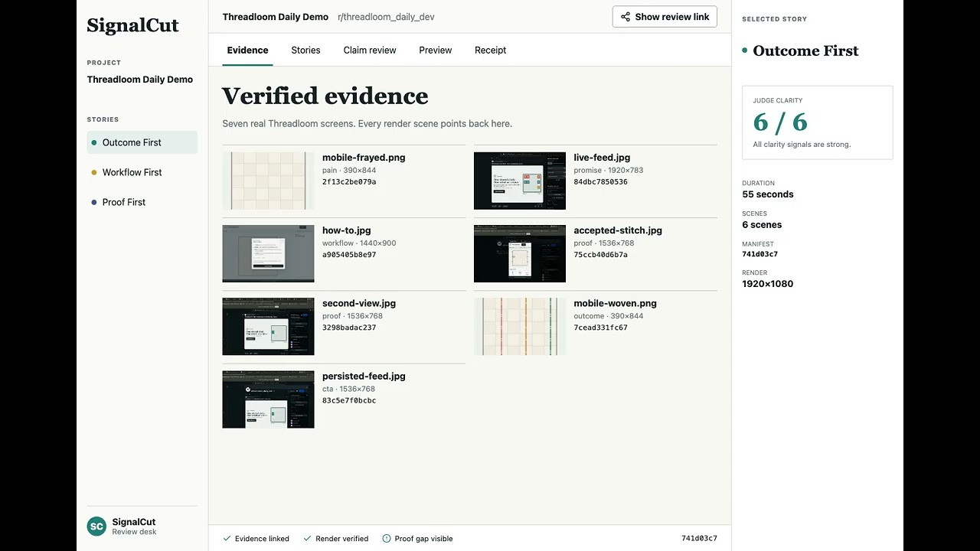
Task: Click the Render verified checkmark icon
Action: [307, 539]
